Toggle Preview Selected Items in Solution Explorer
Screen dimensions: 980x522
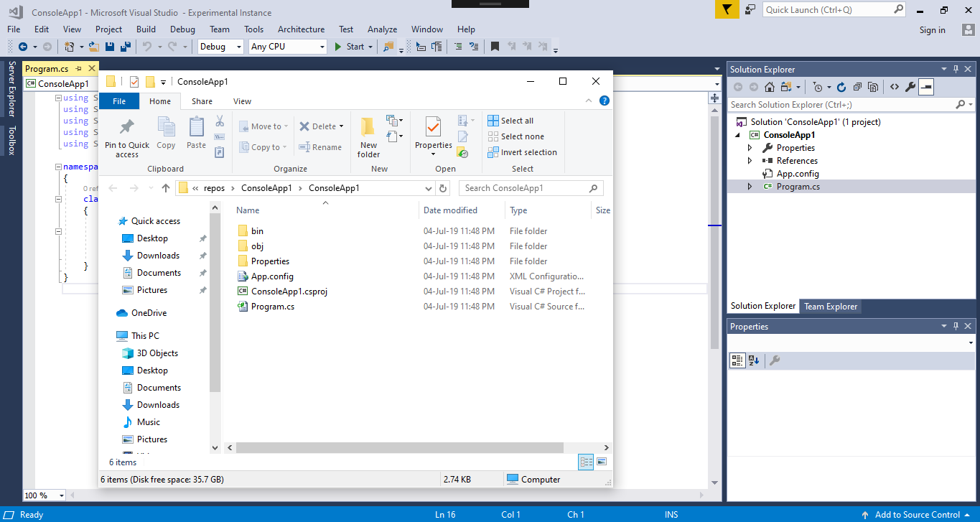[926, 87]
